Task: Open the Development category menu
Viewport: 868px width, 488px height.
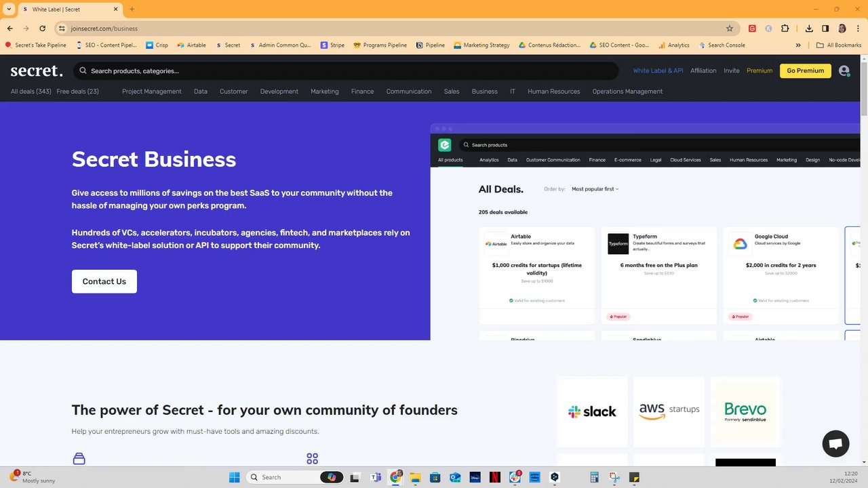Action: (279, 91)
